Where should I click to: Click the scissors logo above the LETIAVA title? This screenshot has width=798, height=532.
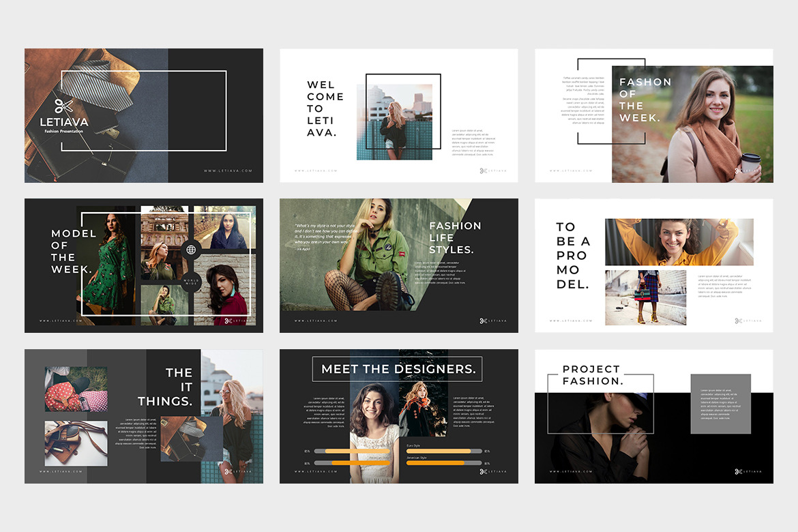tap(64, 106)
